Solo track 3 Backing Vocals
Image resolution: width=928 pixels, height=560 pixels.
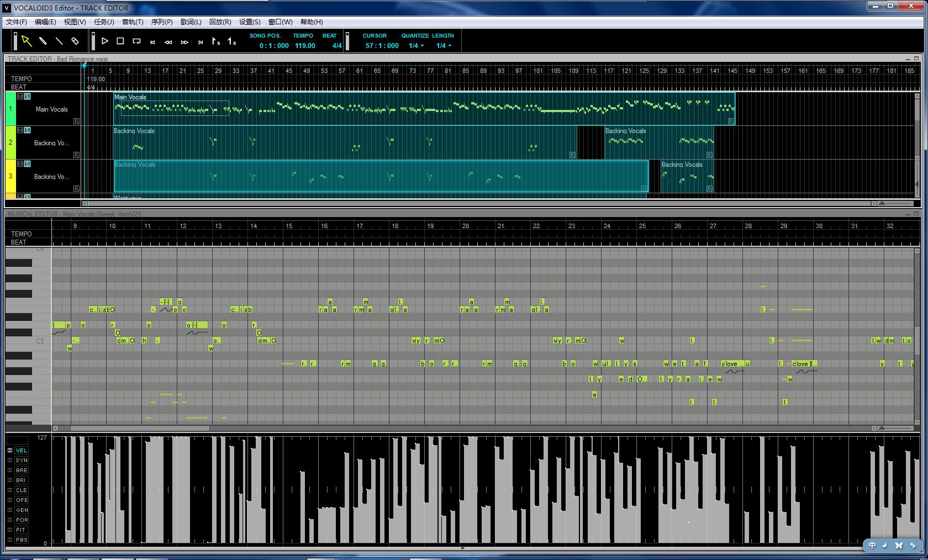(x=28, y=164)
